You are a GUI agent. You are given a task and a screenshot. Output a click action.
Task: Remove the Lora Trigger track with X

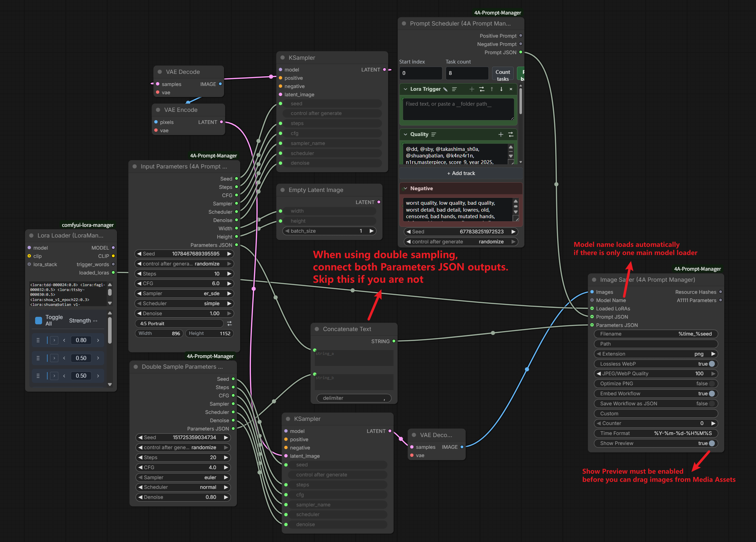[x=511, y=89]
